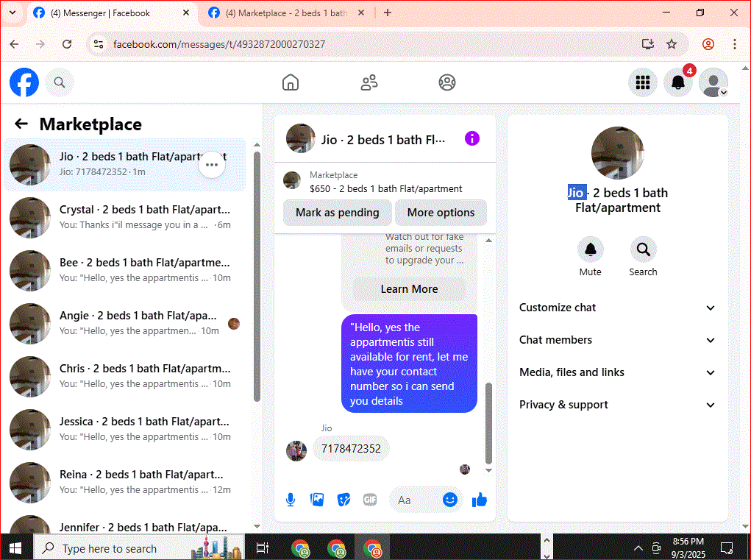Open the Friends icon in top navigation

[x=369, y=82]
